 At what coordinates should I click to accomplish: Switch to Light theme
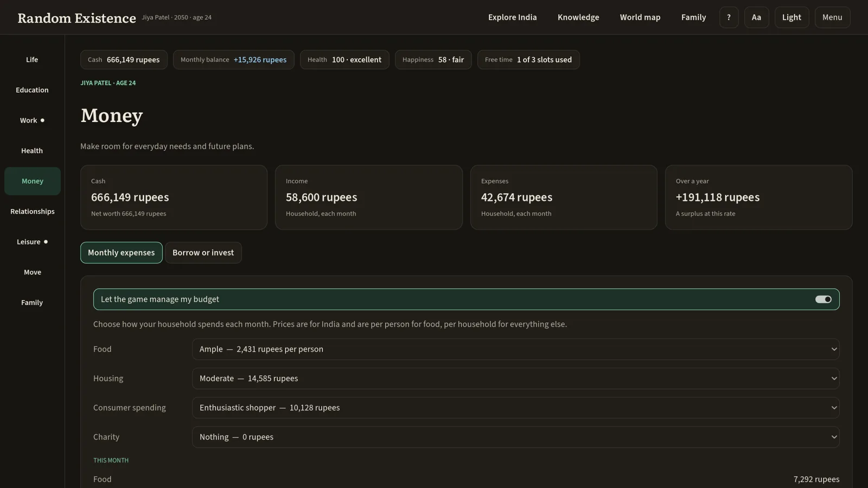click(792, 17)
